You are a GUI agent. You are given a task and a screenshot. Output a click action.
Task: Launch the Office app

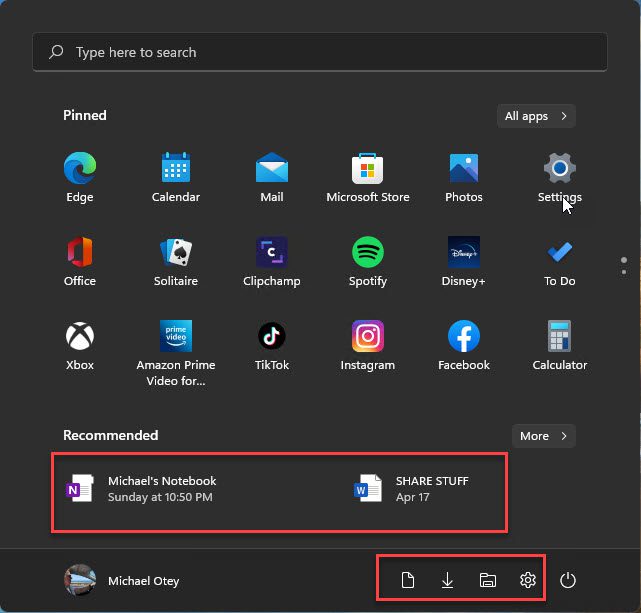click(80, 262)
